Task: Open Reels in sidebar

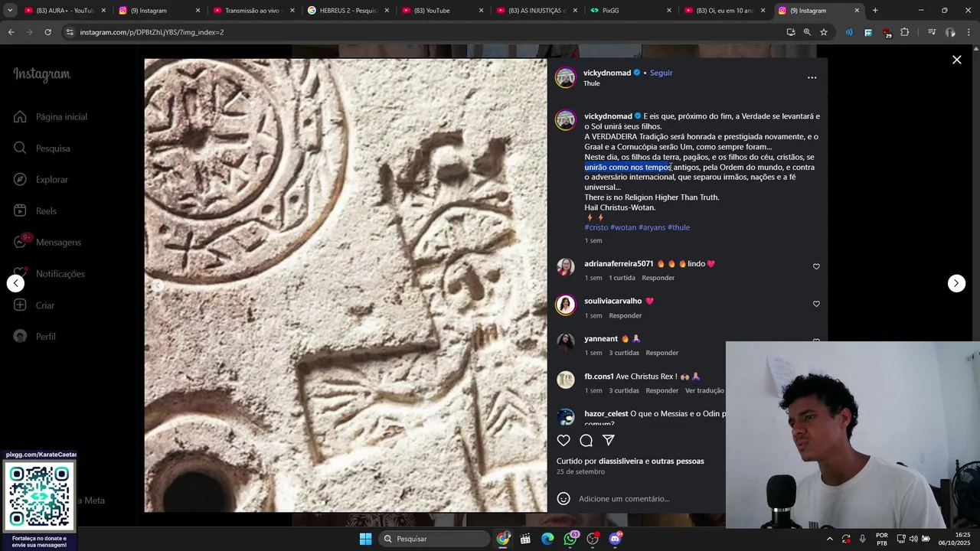Action: point(35,210)
